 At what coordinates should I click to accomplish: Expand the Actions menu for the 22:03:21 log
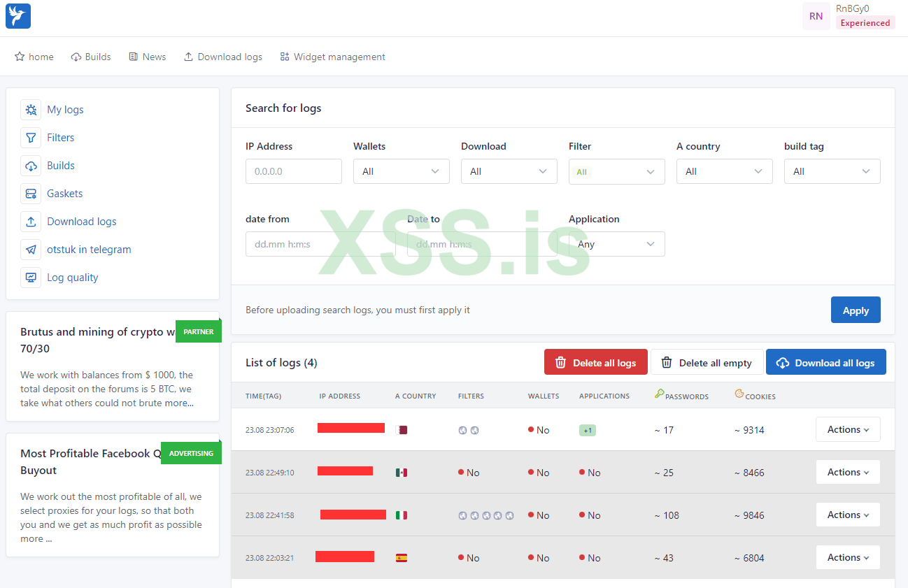pyautogui.click(x=848, y=557)
